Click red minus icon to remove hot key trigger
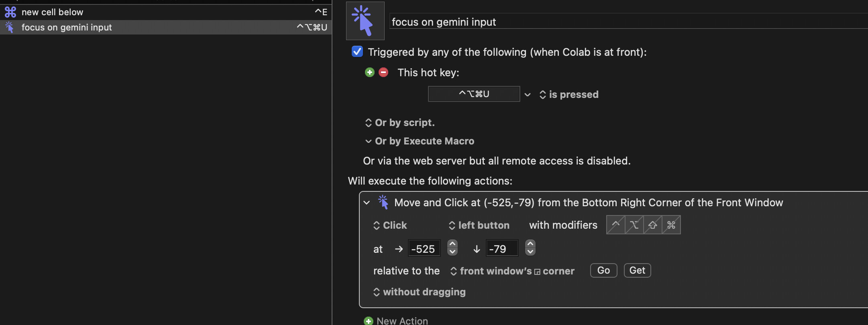Screen dimensions: 868x325 point(383,72)
